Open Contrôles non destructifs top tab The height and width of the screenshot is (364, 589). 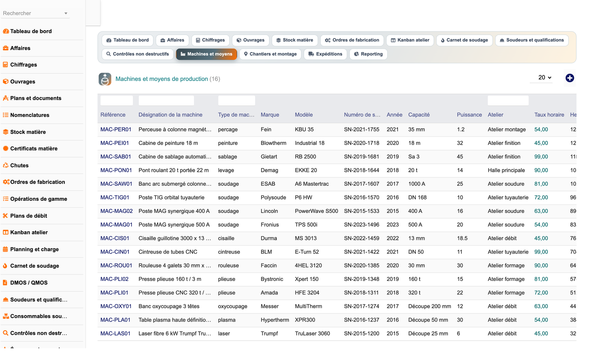point(137,54)
